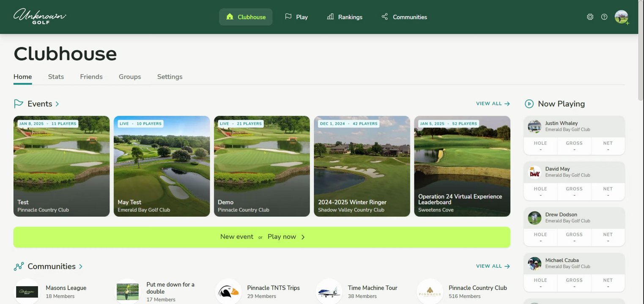
Task: Open settings via the gear icon
Action: pos(590,17)
